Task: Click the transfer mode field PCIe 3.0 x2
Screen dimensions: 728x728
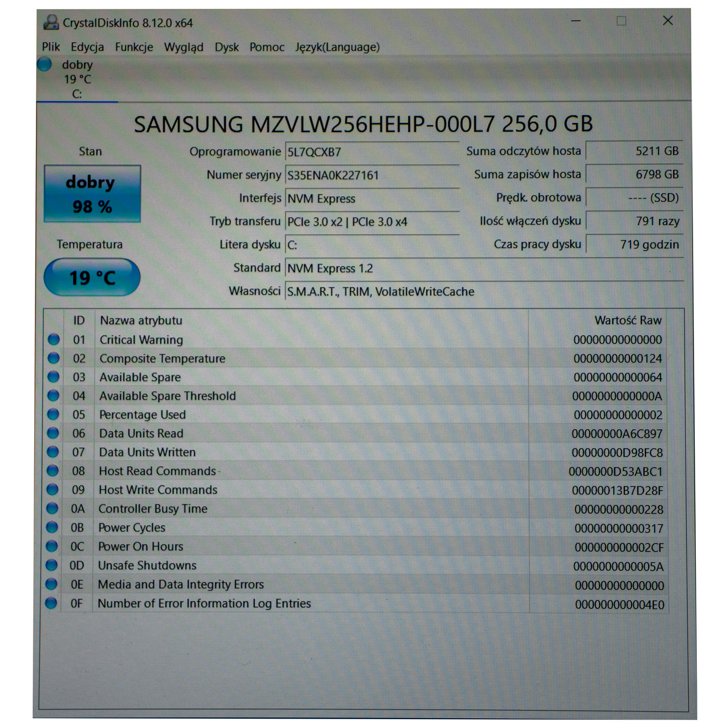Action: pos(372,222)
